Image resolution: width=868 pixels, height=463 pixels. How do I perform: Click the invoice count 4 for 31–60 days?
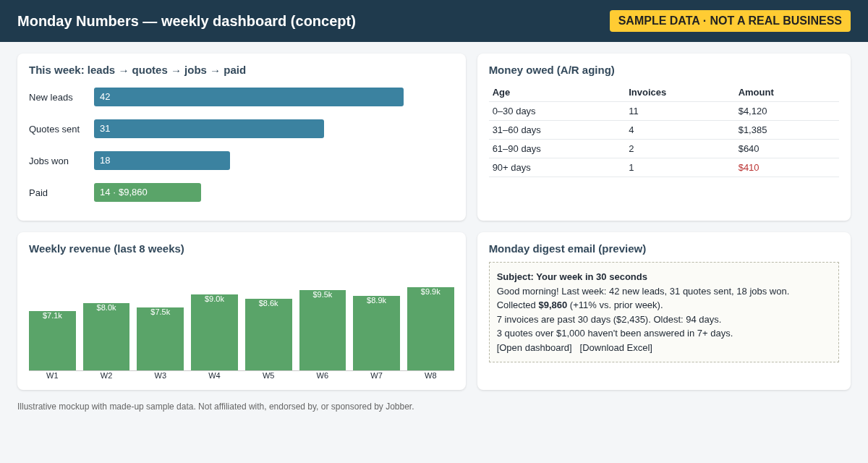(x=631, y=129)
